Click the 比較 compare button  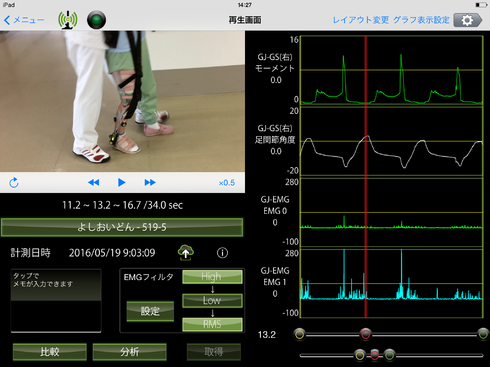tap(50, 352)
